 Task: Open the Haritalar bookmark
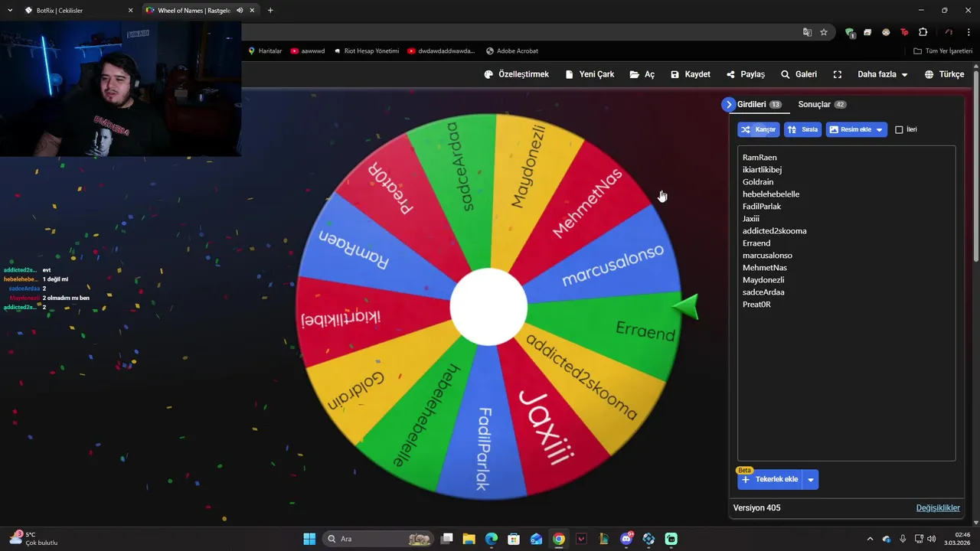coord(265,51)
